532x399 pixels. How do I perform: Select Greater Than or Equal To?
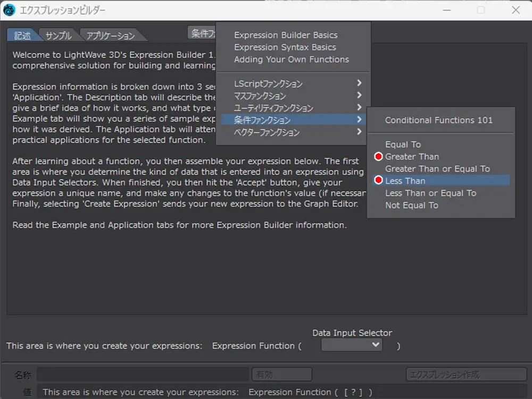(437, 169)
